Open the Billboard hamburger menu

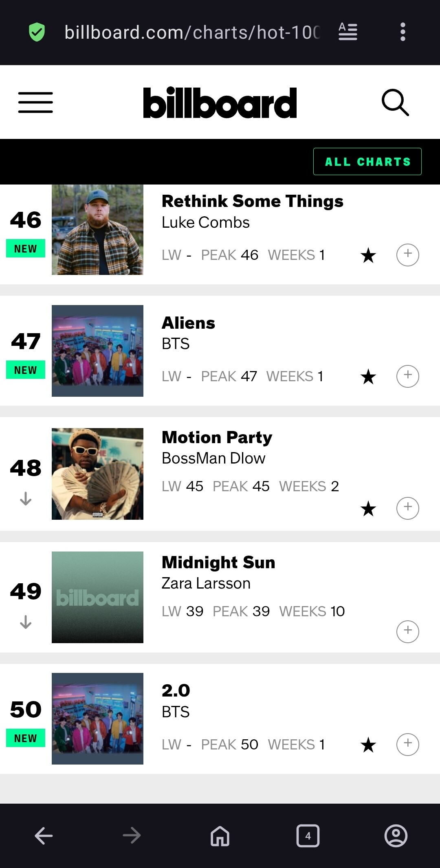pos(35,102)
